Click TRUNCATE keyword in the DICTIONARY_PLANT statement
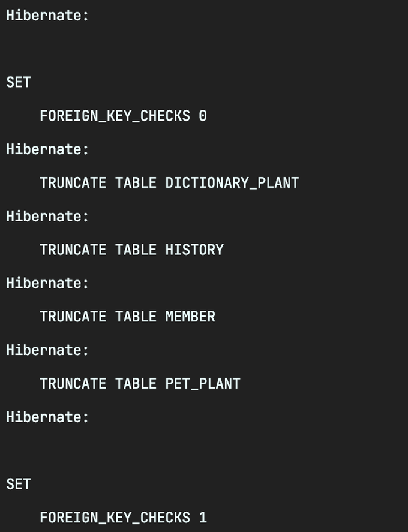 click(x=73, y=182)
